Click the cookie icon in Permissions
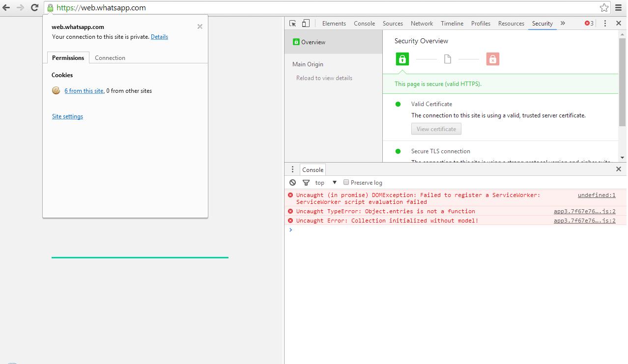Image resolution: width=628 pixels, height=364 pixels. click(56, 90)
